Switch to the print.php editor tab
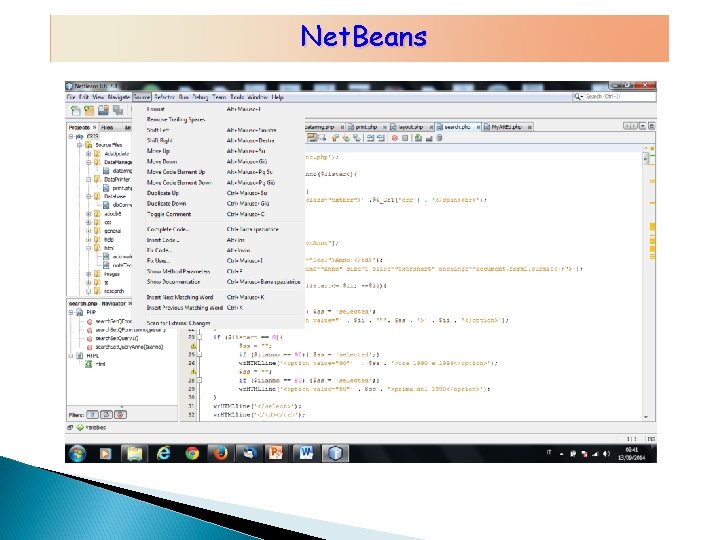This screenshot has width=720, height=540. [x=366, y=127]
